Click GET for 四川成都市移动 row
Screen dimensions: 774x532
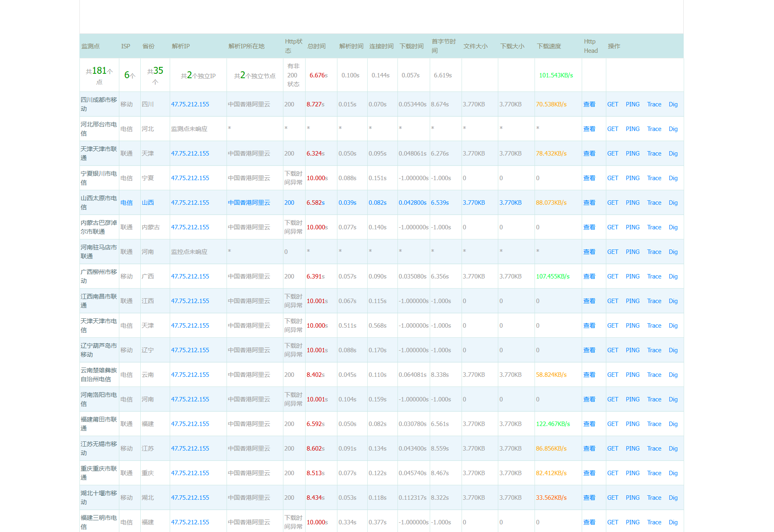coord(612,104)
